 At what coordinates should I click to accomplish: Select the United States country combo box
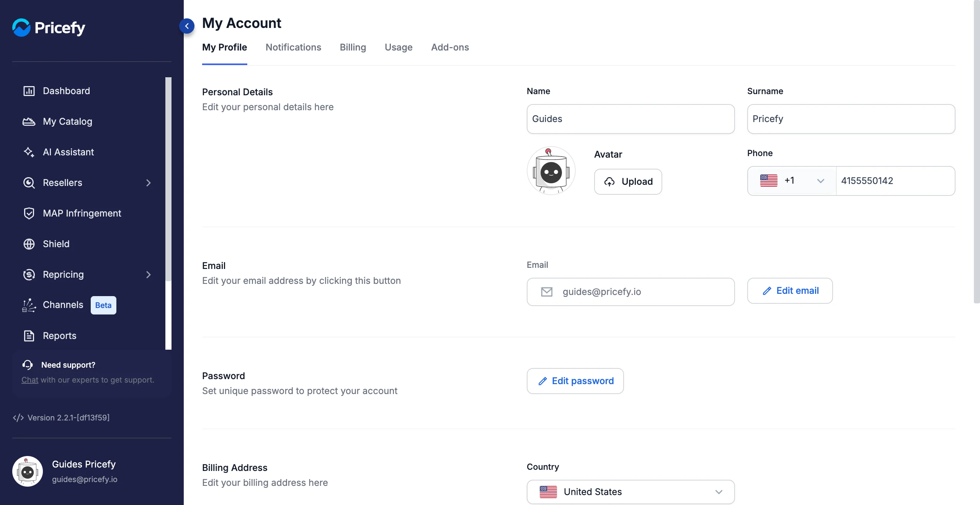pyautogui.click(x=631, y=492)
